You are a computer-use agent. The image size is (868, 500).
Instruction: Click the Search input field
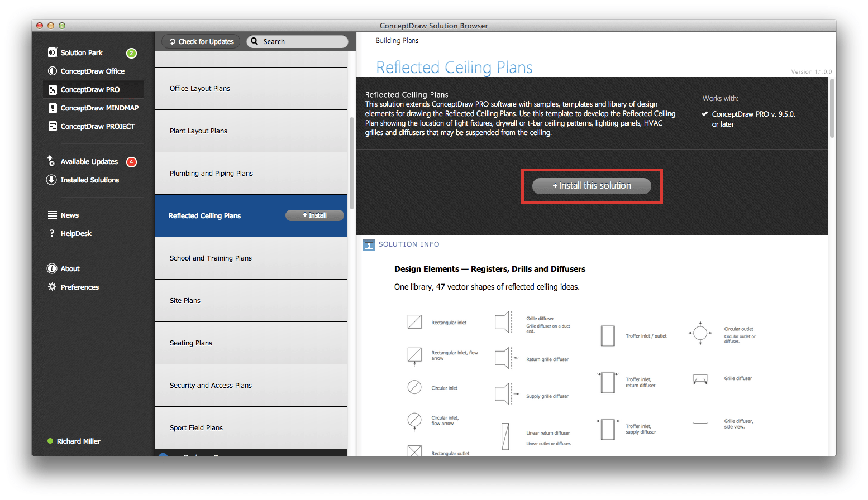(x=297, y=41)
